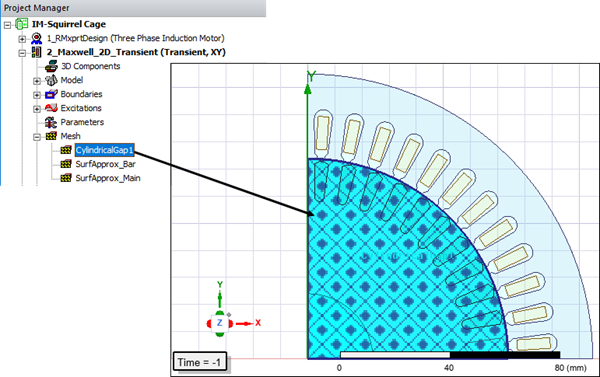Expand the Boundaries tree node

coord(37,95)
